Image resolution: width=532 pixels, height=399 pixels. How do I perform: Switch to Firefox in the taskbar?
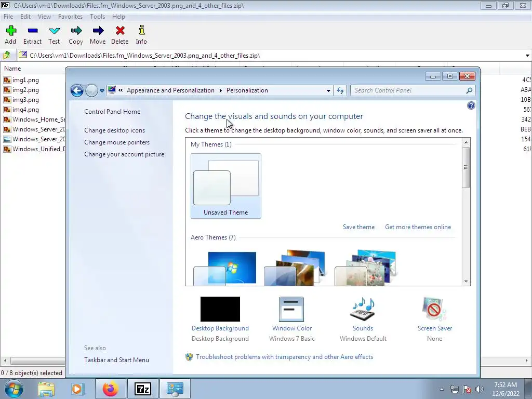[x=110, y=389]
